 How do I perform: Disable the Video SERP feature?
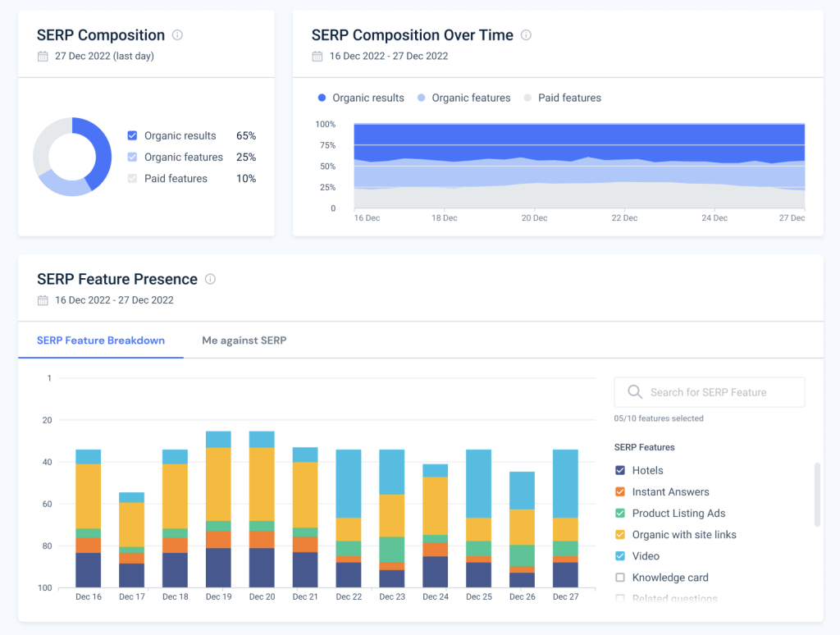(620, 555)
